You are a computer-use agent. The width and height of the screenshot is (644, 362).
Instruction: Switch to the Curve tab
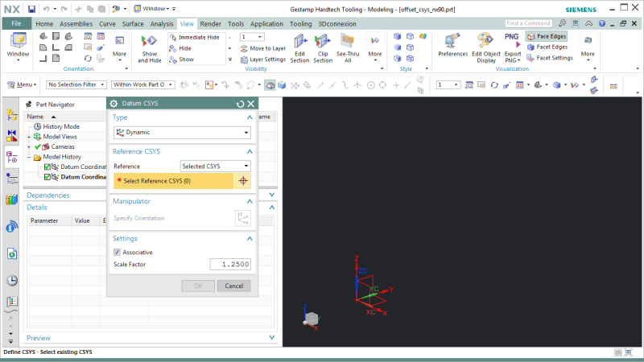pyautogui.click(x=107, y=24)
